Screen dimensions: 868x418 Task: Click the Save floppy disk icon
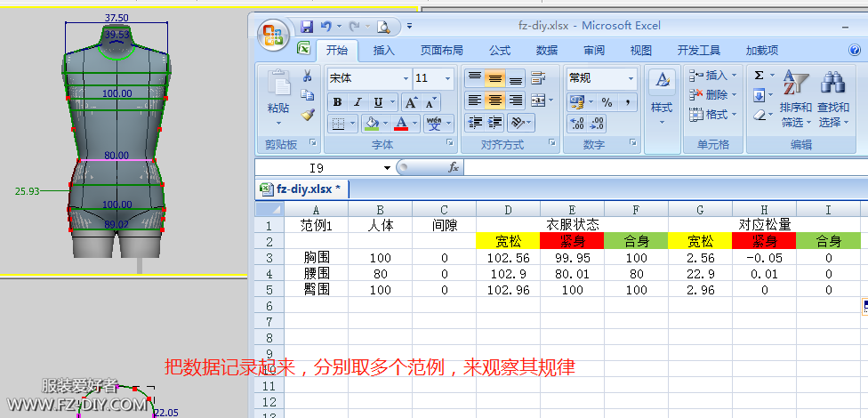(307, 26)
